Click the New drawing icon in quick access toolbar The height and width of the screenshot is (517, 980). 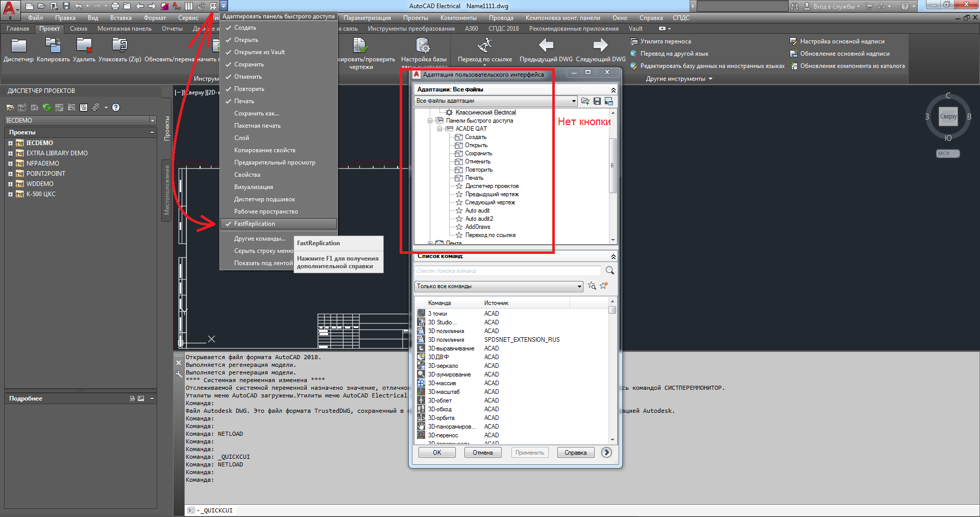click(x=30, y=6)
